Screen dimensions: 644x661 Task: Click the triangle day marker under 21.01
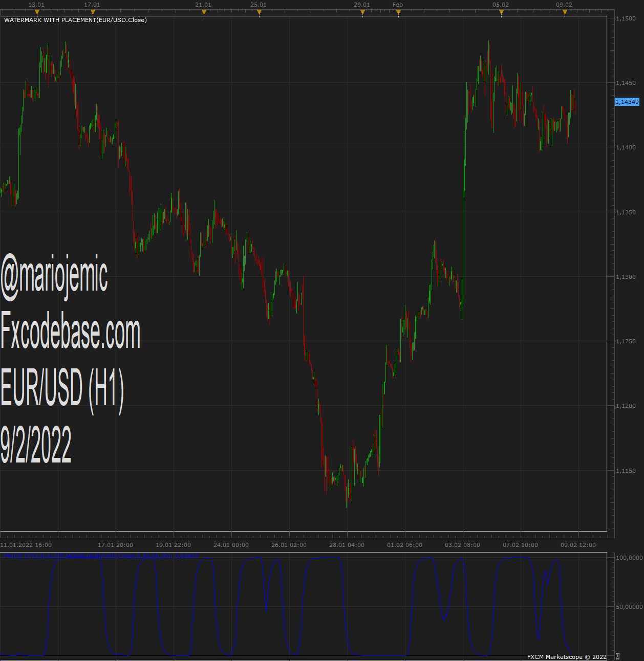(204, 12)
